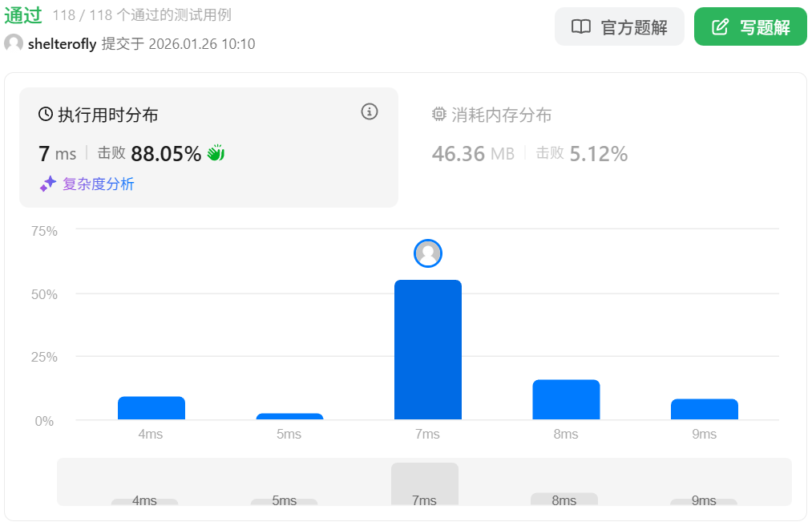Click the clapping hands icon beside 88.05%
The width and height of the screenshot is (812, 522).
tap(216, 153)
